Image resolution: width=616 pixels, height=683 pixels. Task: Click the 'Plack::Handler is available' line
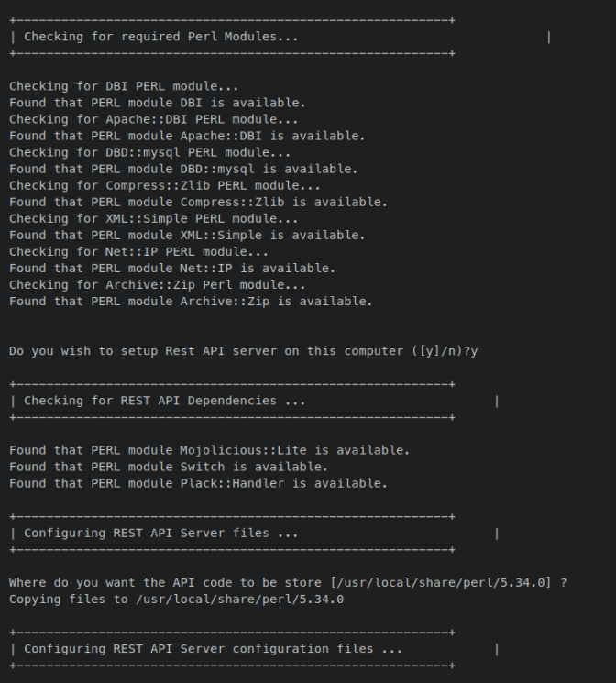[x=198, y=483]
